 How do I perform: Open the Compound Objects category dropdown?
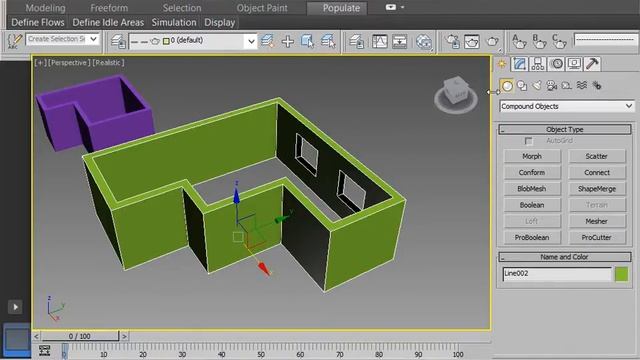coord(567,106)
